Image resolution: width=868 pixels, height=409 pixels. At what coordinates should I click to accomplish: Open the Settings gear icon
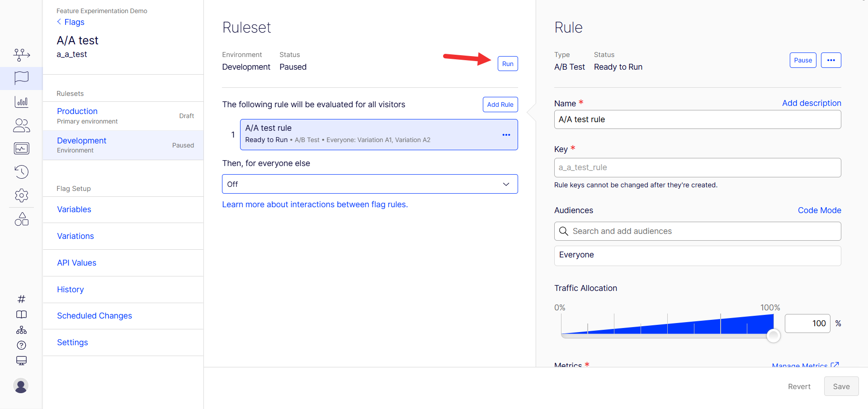21,195
